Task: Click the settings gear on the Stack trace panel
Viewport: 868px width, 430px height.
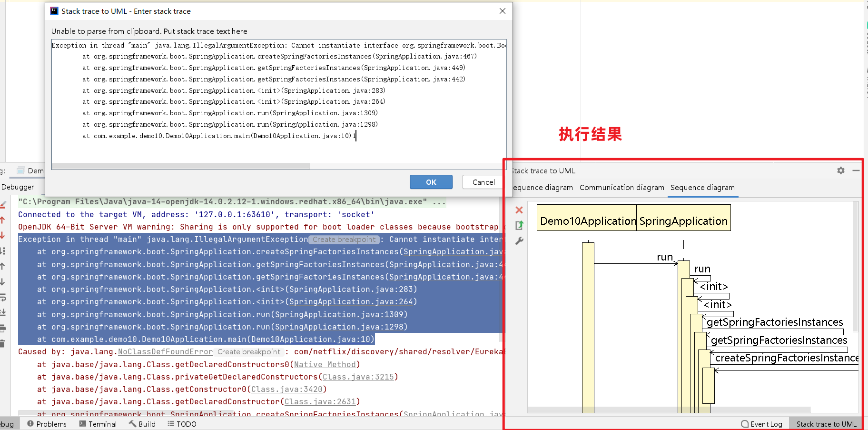Action: click(840, 170)
